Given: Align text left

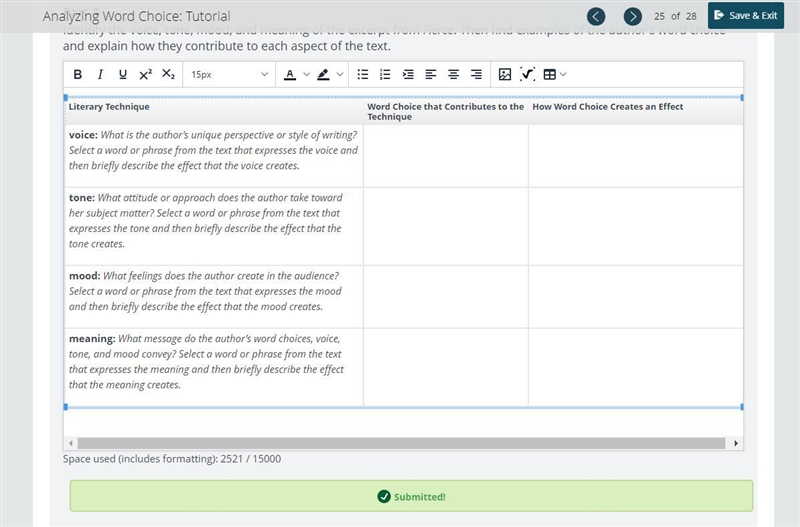Looking at the screenshot, I should [x=431, y=74].
